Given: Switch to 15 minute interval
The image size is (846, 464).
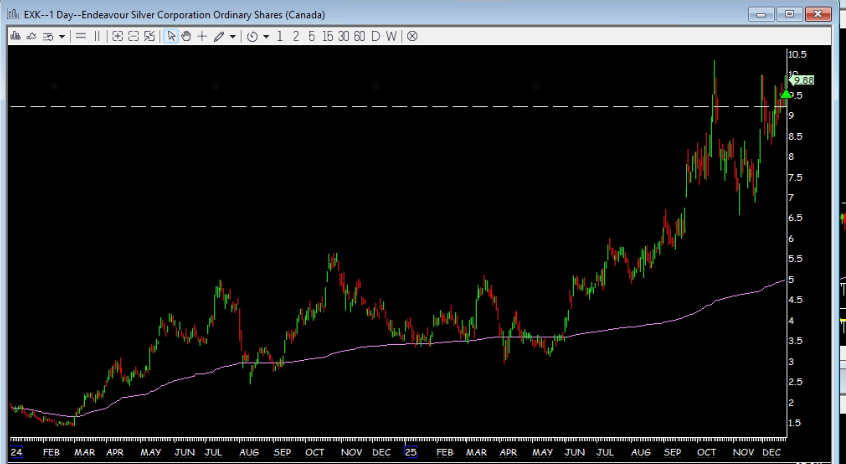Looking at the screenshot, I should pyautogui.click(x=328, y=36).
